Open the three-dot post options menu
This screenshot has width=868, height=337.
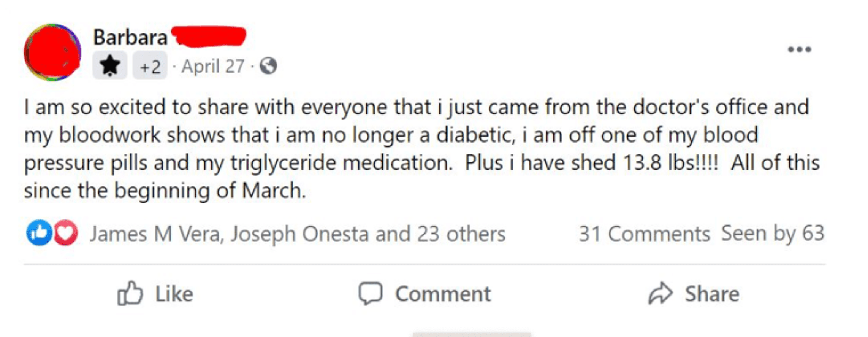(799, 49)
